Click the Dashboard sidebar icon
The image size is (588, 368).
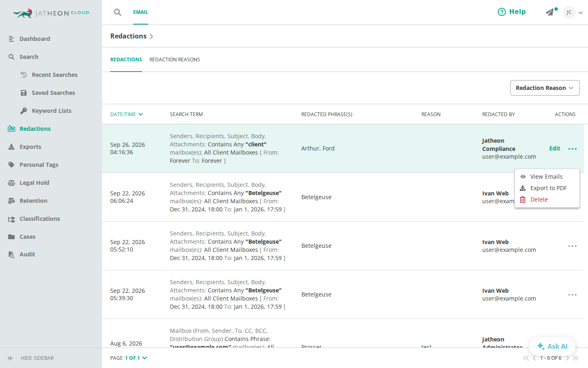tap(11, 39)
